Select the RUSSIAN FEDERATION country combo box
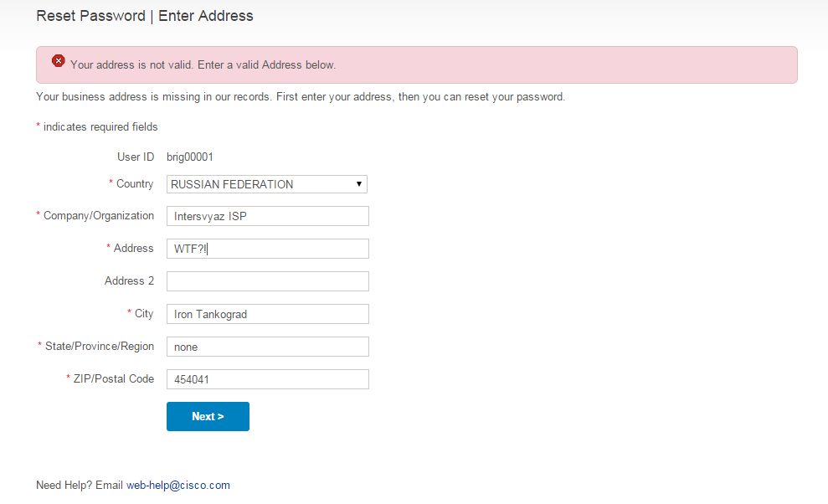Viewport: 828px width, 504px height. (267, 184)
